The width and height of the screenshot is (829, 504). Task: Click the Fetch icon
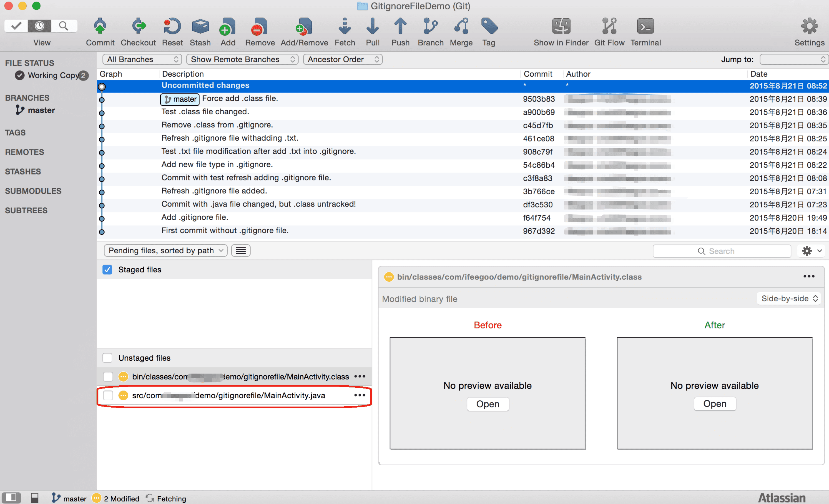coord(344,26)
